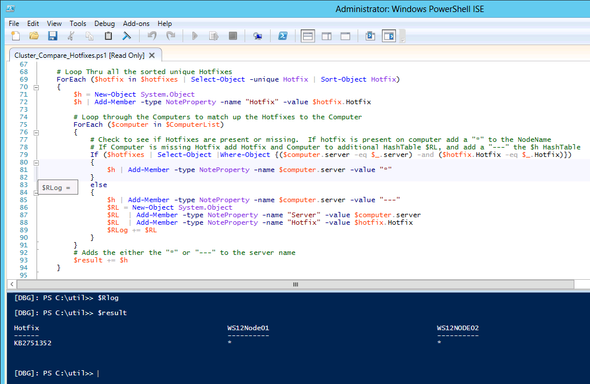Click the PowerShell ISE title bar icon
Viewport: 590px width, 384px height.
click(x=11, y=9)
